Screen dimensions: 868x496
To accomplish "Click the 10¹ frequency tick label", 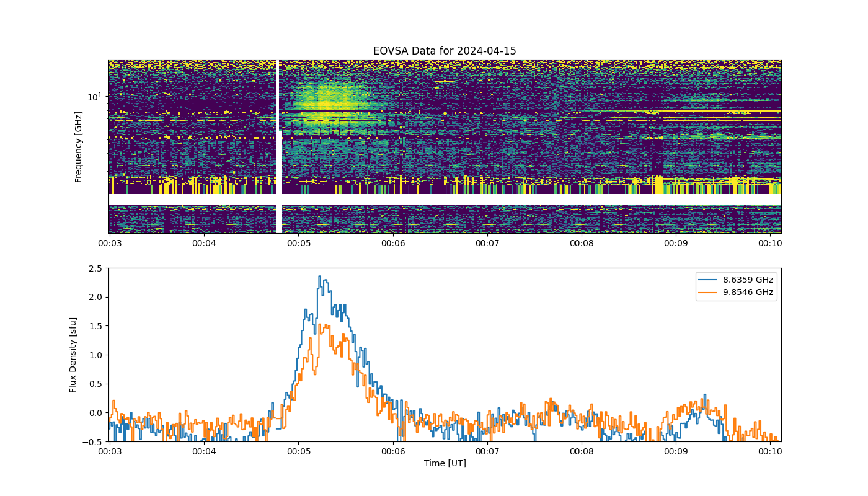I will point(94,97).
